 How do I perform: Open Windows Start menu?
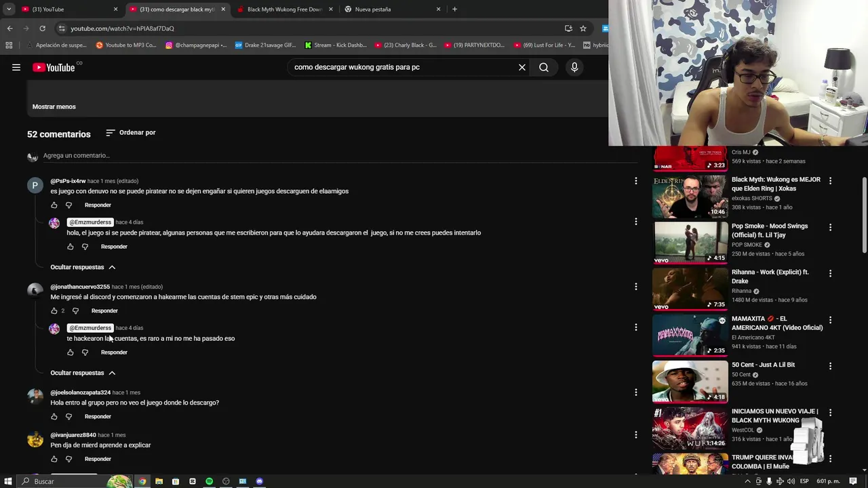point(7,481)
